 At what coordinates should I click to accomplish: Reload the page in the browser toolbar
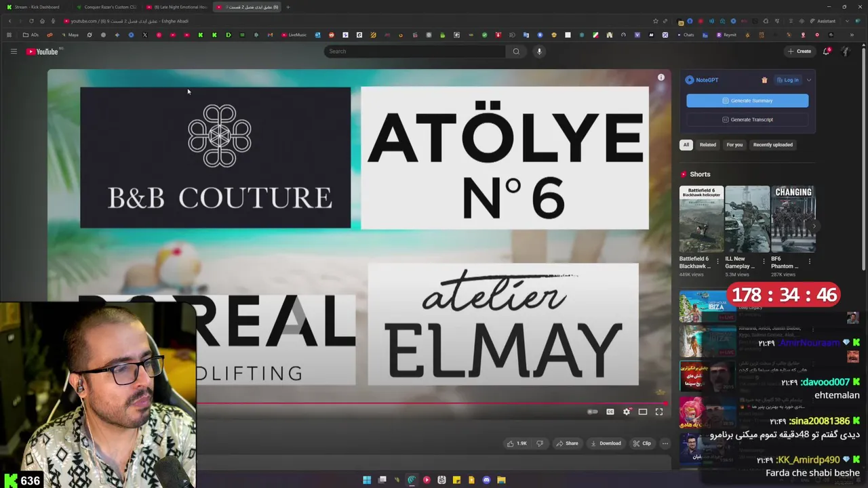point(31,21)
